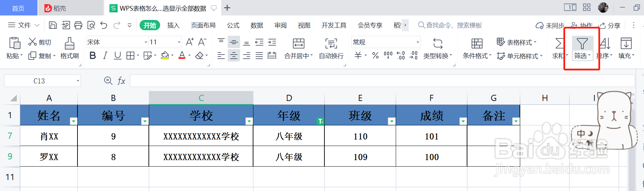Click the Save icon in quick toolbar
This screenshot has height=191, width=644.
(53, 25)
